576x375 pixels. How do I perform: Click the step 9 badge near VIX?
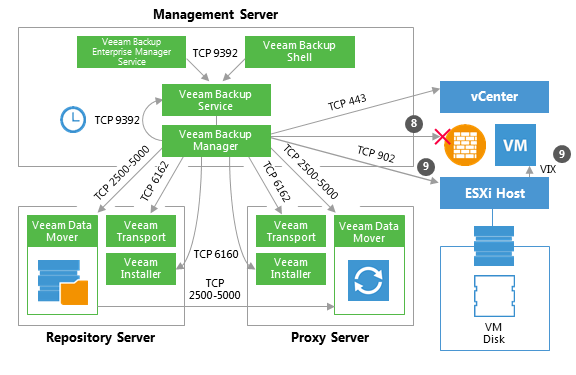point(562,154)
